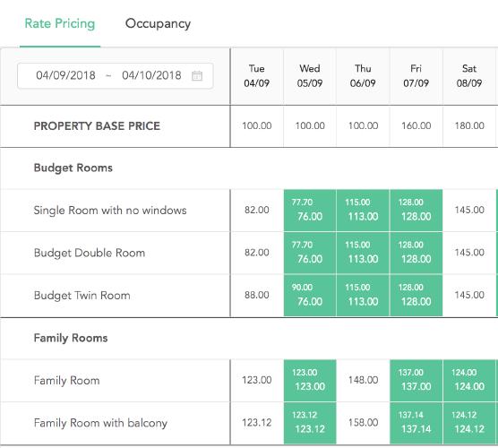The image size is (498, 448).
Task: Collapse the Budget Rooms group header
Action: 73,168
